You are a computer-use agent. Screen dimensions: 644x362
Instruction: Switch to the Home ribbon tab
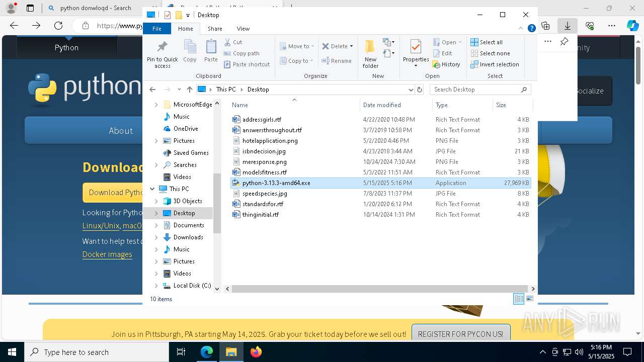pyautogui.click(x=186, y=29)
